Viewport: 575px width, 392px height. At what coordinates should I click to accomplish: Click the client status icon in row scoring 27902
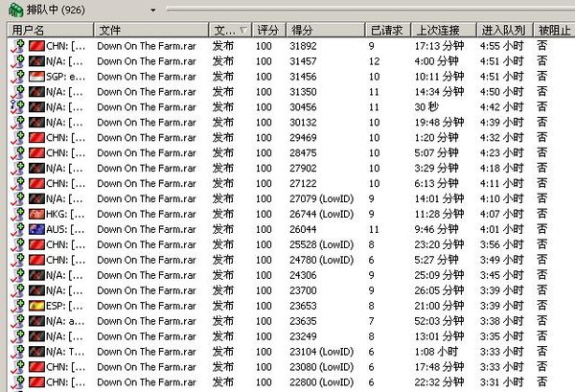click(x=17, y=169)
